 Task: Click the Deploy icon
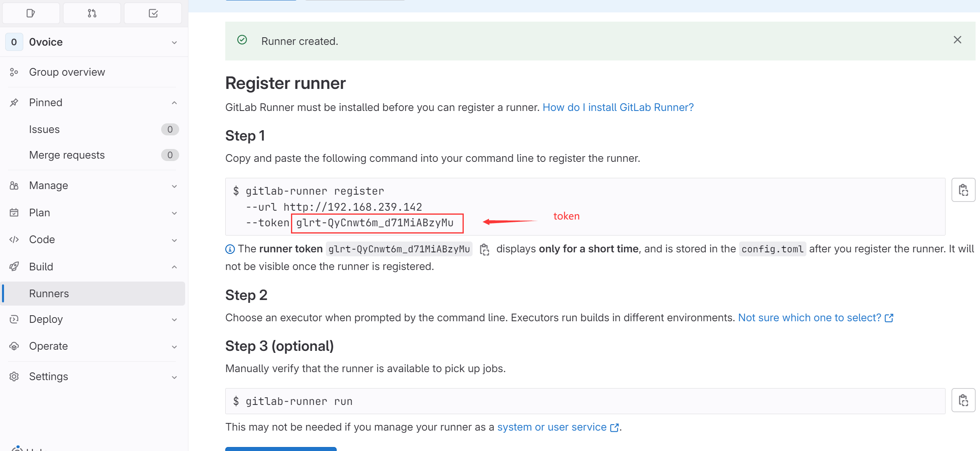tap(14, 319)
